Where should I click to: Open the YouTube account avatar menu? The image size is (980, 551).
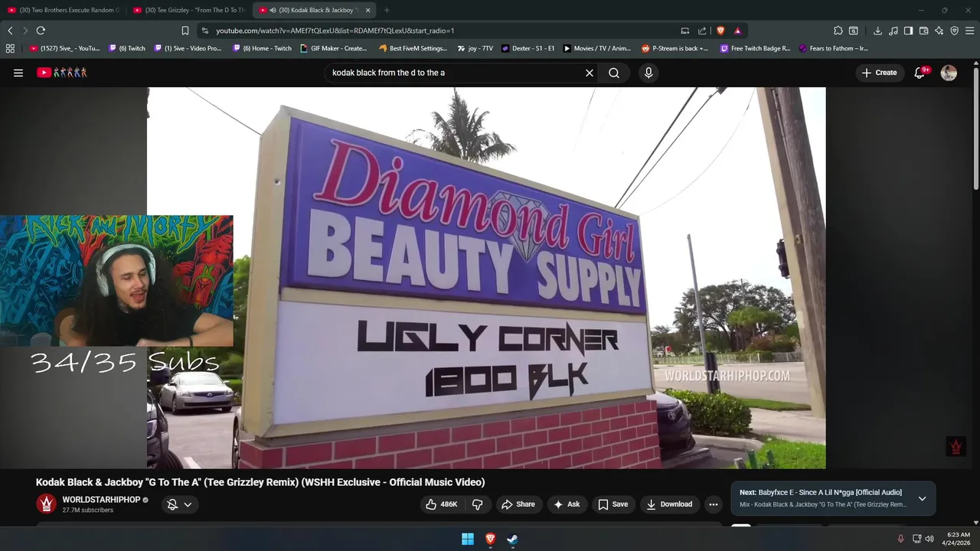949,73
